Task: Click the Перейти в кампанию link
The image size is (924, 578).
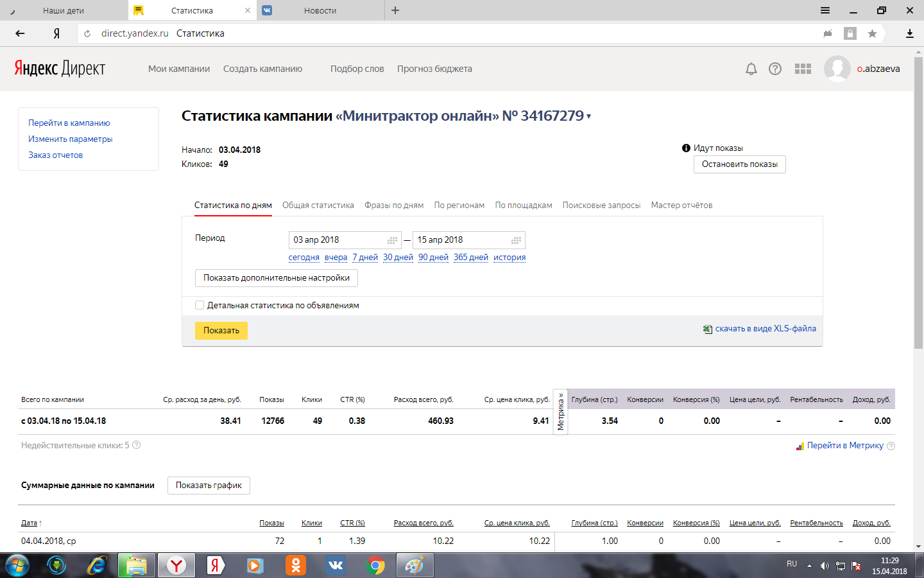Action: click(x=69, y=123)
